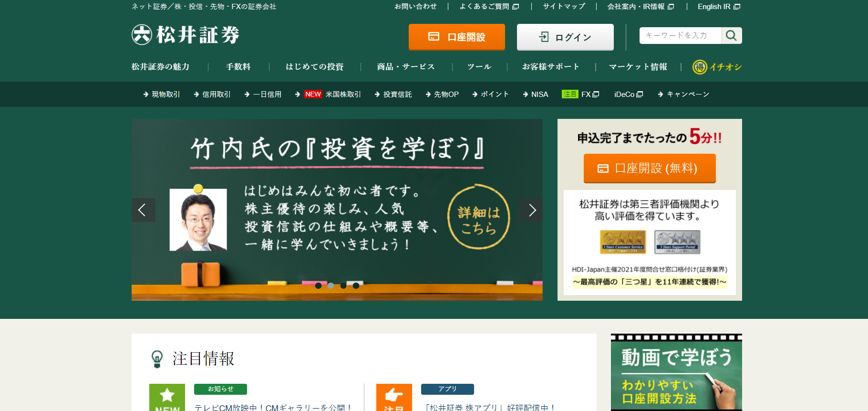Click 口座開設 (無料) button
The width and height of the screenshot is (868, 411).
click(650, 169)
